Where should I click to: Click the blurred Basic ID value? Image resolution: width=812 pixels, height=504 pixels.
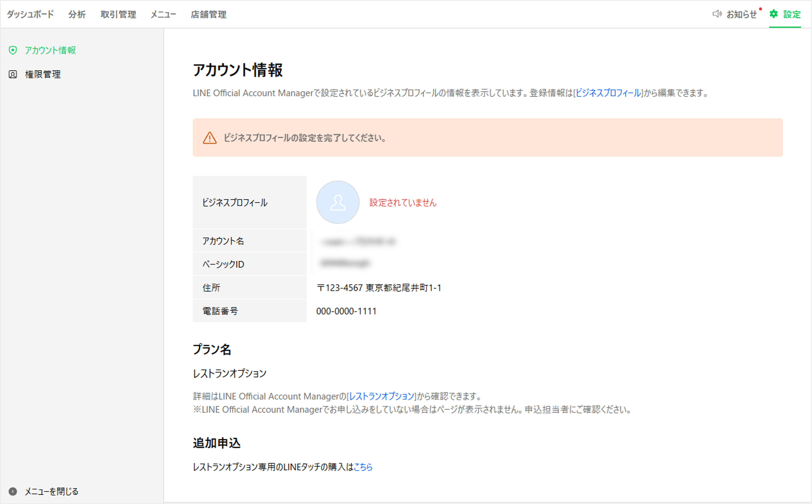pos(345,263)
